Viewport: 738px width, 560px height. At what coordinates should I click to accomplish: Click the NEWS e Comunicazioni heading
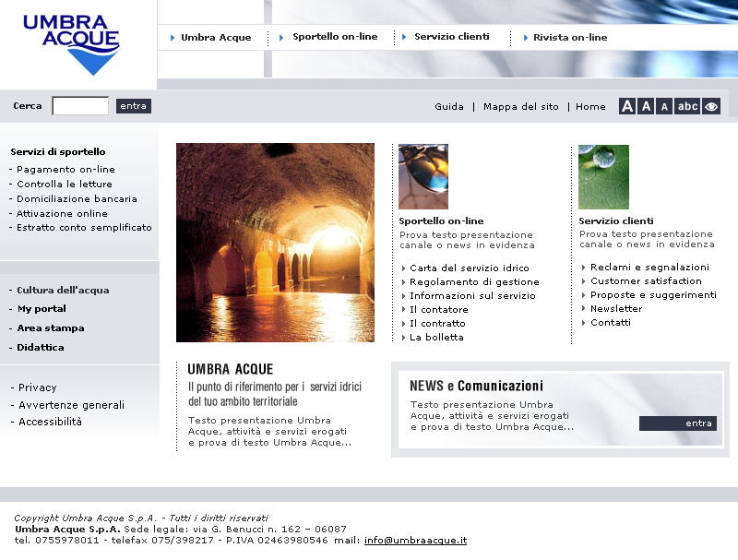(476, 386)
